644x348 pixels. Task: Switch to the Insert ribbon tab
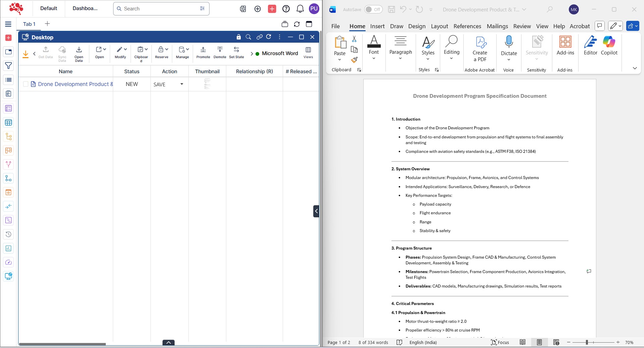pyautogui.click(x=377, y=26)
